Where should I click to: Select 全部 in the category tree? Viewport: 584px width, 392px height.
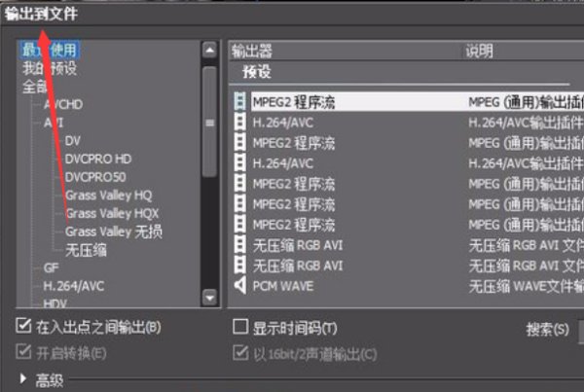(x=35, y=88)
